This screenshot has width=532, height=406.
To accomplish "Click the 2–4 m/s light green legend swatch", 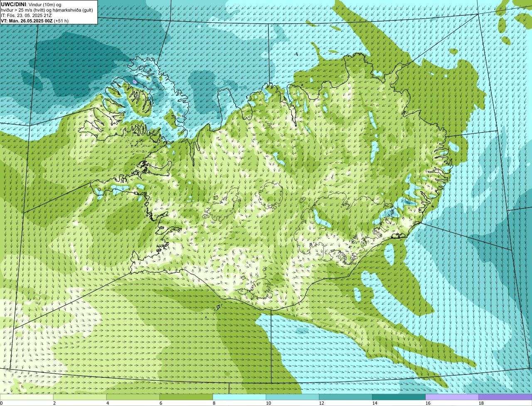I will (x=80, y=397).
